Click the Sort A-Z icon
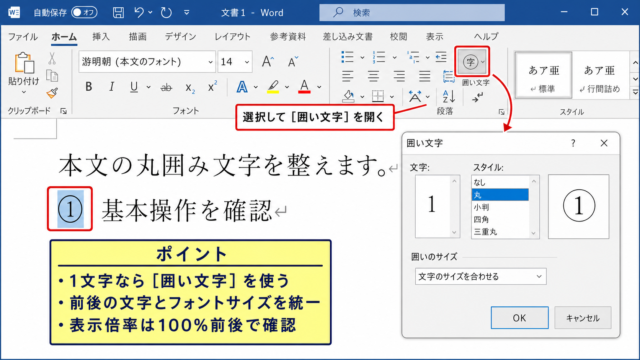Viewport: 640px width, 360px height. (x=449, y=96)
